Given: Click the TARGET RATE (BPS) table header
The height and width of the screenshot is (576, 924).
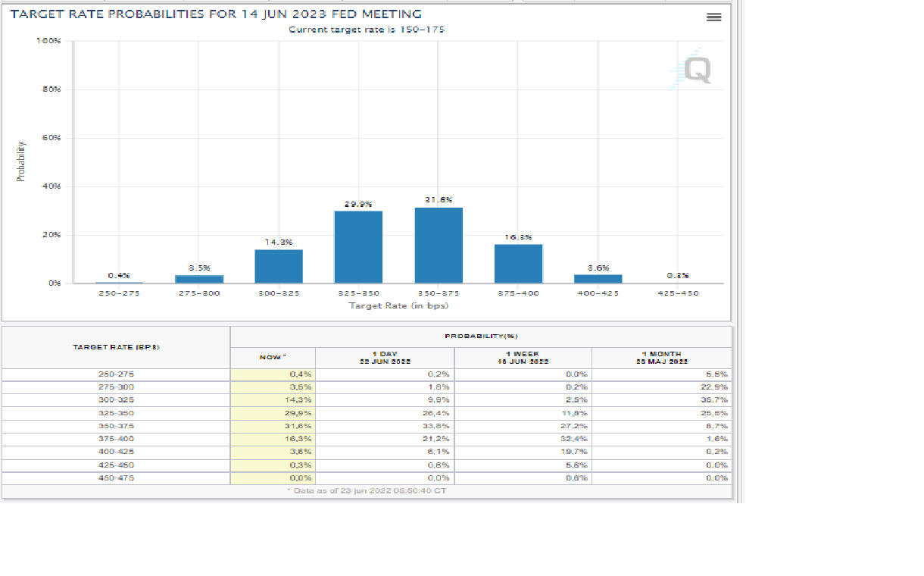Looking at the screenshot, I should tap(116, 347).
